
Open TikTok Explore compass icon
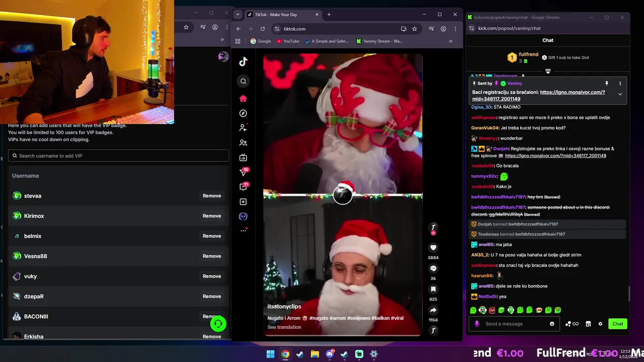point(243,114)
